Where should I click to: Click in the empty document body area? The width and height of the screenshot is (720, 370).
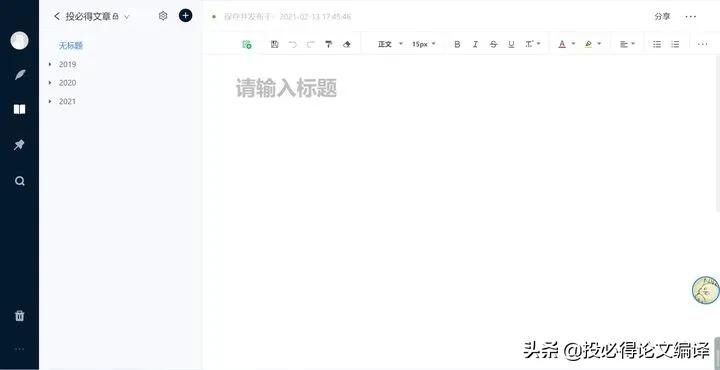click(x=459, y=211)
